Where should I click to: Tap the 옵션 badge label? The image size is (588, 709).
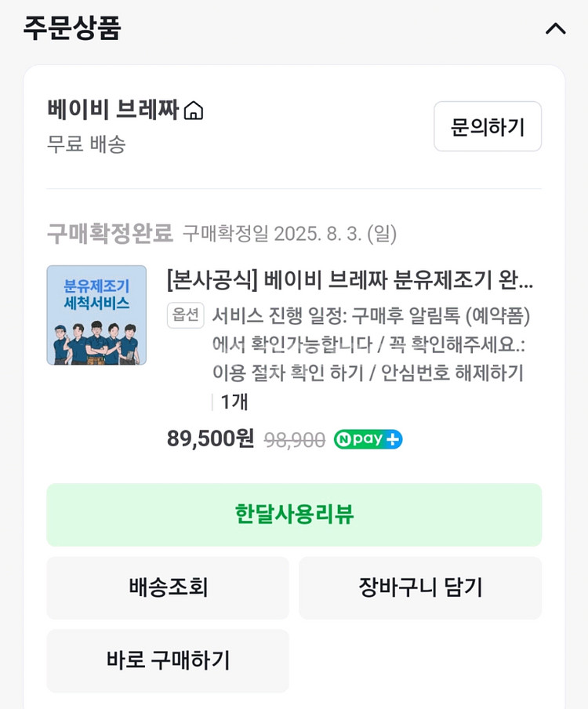pyautogui.click(x=186, y=315)
